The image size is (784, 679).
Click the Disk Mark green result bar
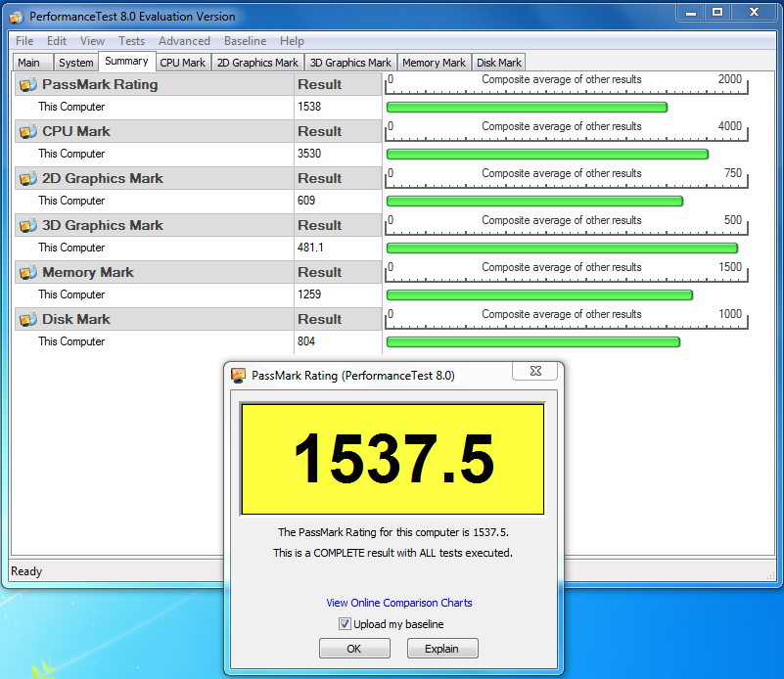(533, 342)
